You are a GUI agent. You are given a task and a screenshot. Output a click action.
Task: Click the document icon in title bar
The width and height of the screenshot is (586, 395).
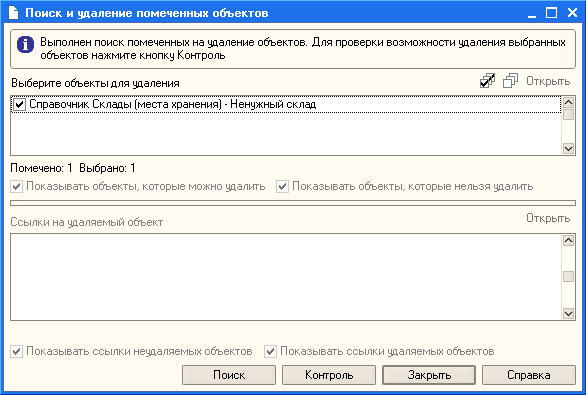pos(13,12)
